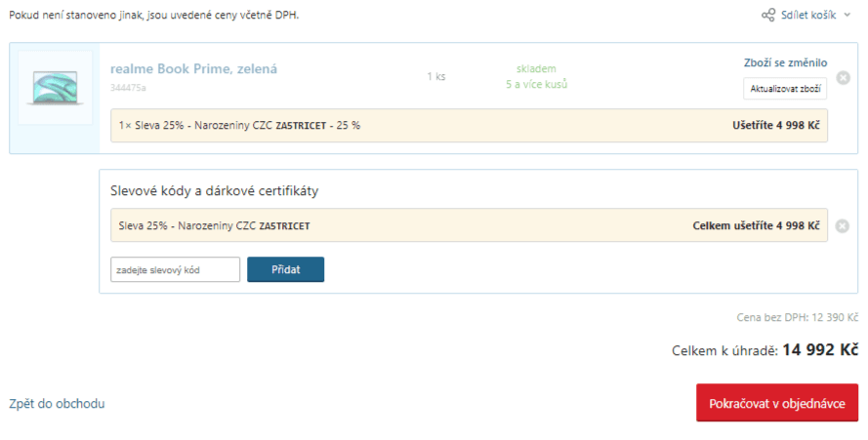
Task: Click the Celkem ušetříte 4 998 Kč text
Action: (756, 225)
